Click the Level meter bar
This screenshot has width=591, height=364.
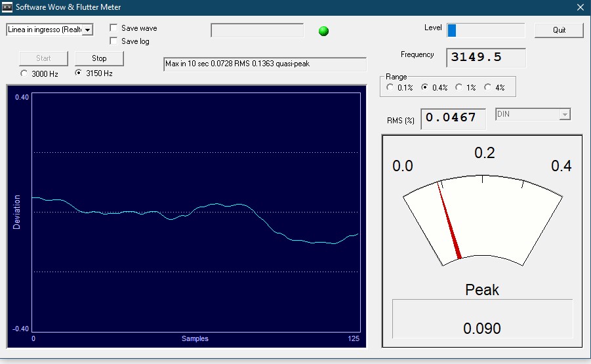pos(486,30)
